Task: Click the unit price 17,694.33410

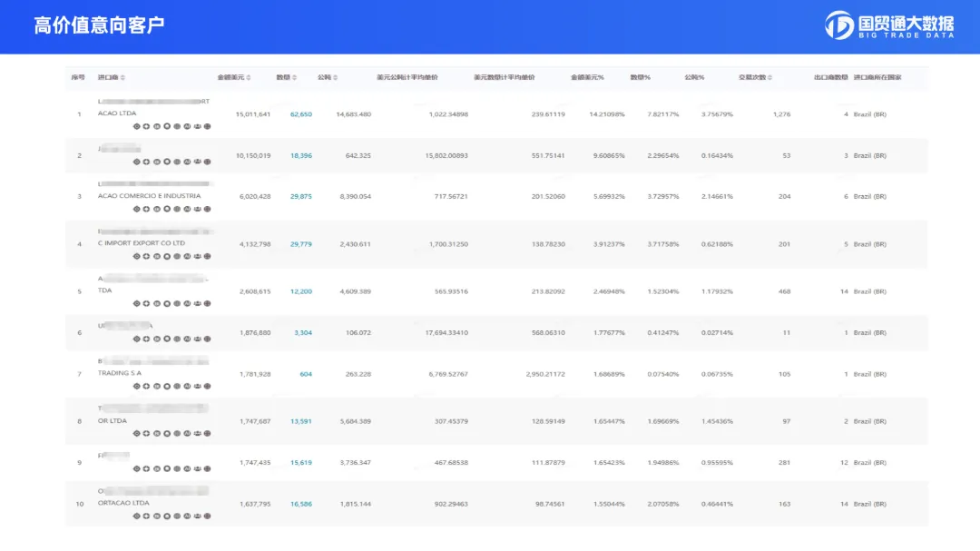Action: (446, 333)
